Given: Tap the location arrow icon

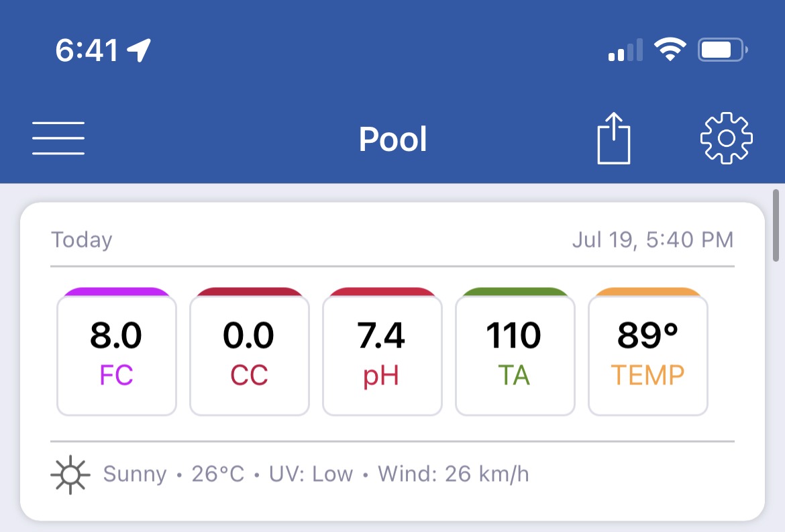Looking at the screenshot, I should pyautogui.click(x=139, y=50).
